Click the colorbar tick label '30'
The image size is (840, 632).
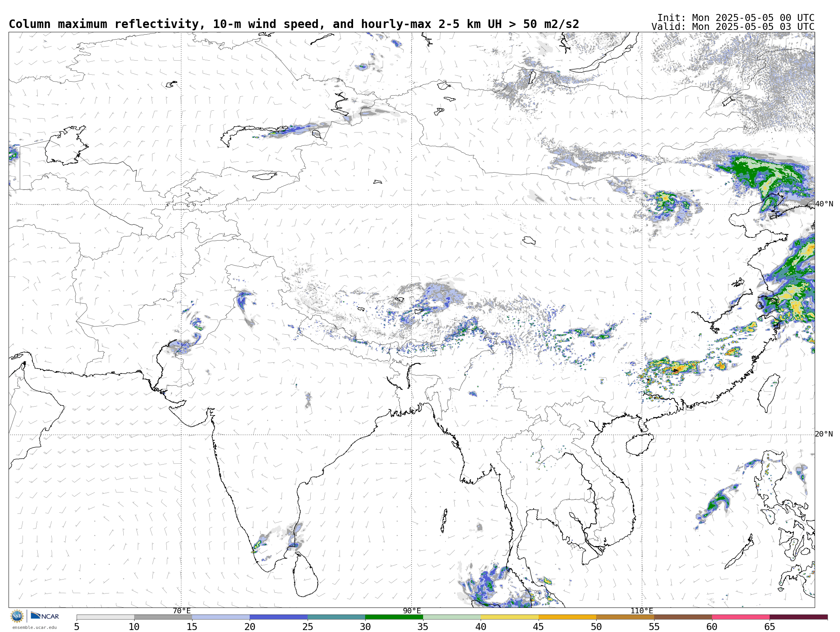(x=365, y=627)
